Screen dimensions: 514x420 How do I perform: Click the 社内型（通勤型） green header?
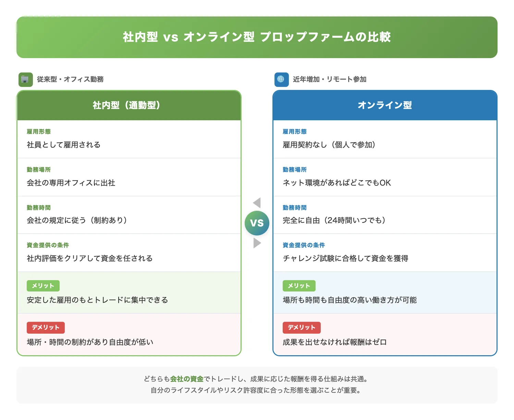click(x=129, y=106)
